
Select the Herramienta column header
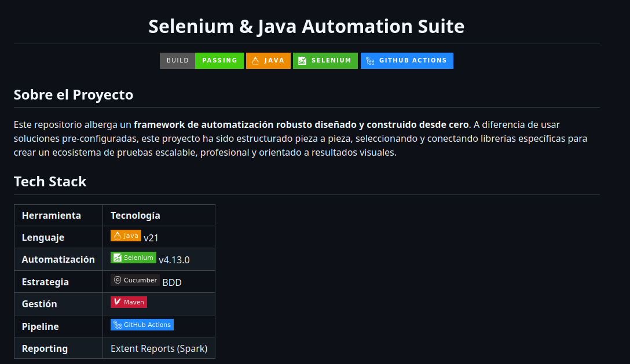[51, 215]
